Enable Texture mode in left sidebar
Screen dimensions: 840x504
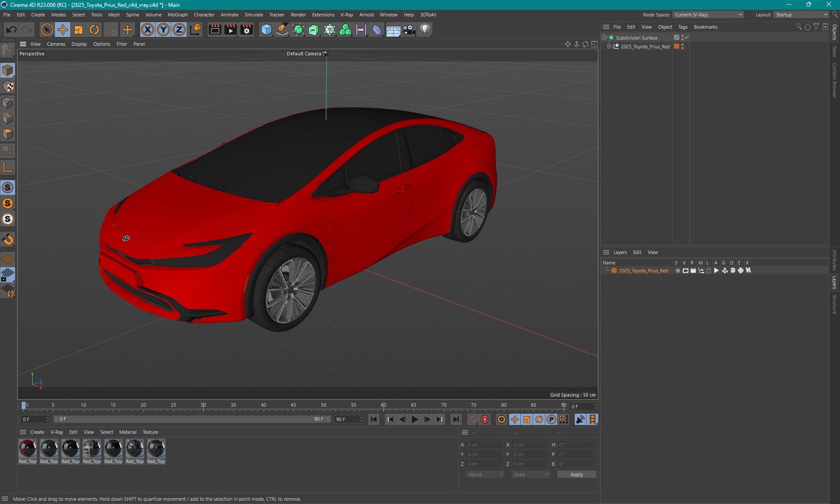[8, 87]
